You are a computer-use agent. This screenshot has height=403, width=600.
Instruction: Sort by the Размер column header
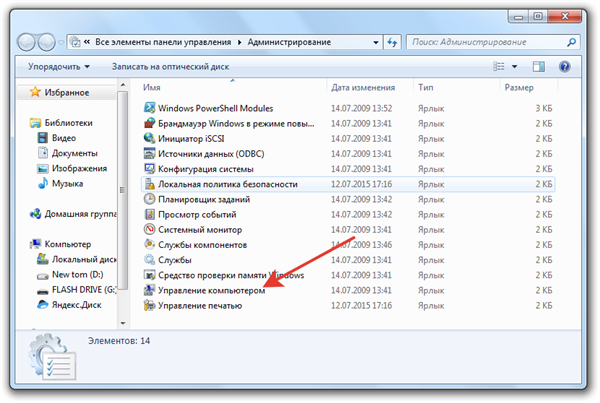519,88
